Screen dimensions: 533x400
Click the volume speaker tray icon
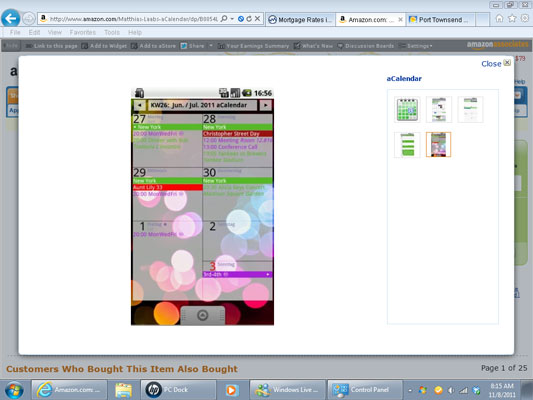[x=451, y=390]
